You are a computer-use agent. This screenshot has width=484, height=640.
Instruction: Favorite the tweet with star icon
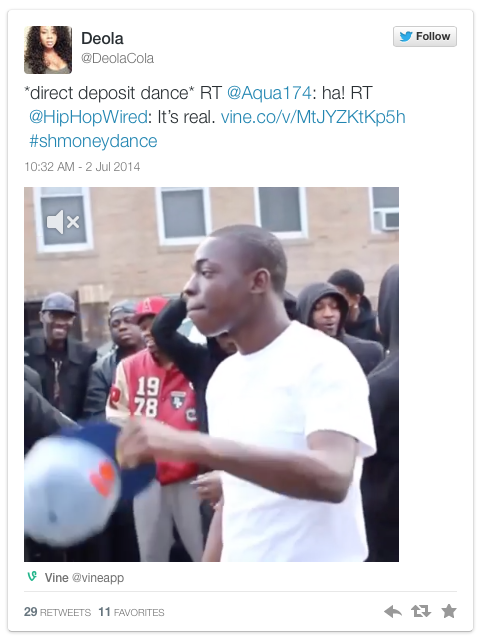[449, 611]
